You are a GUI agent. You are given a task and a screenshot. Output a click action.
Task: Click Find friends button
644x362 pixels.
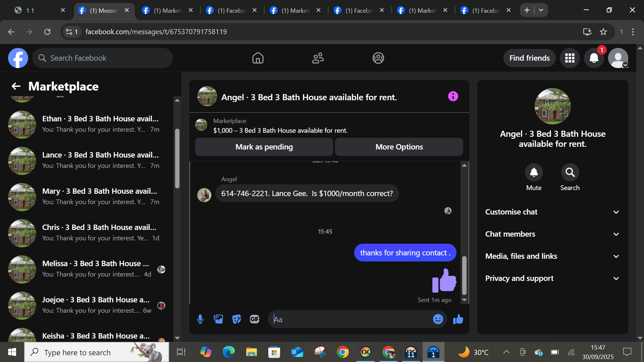coord(529,58)
